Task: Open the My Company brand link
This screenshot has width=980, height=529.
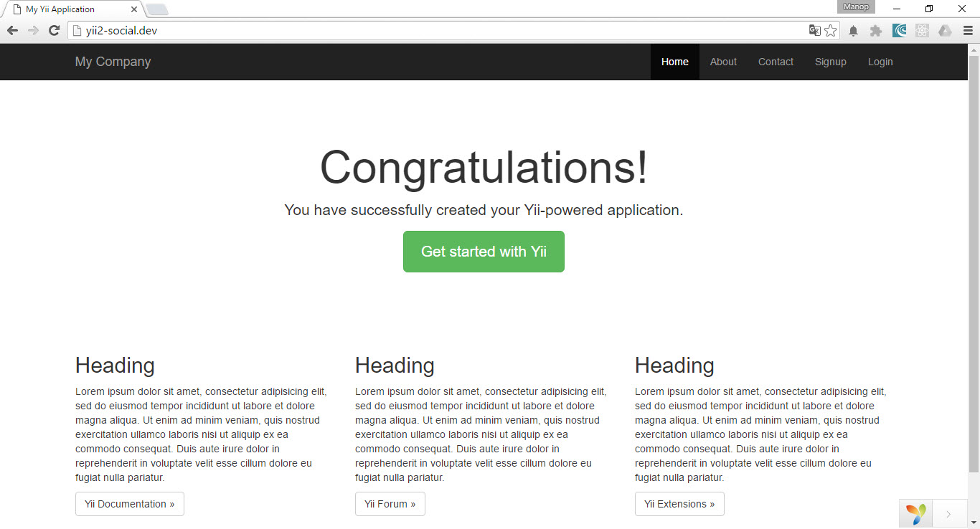Action: (113, 62)
